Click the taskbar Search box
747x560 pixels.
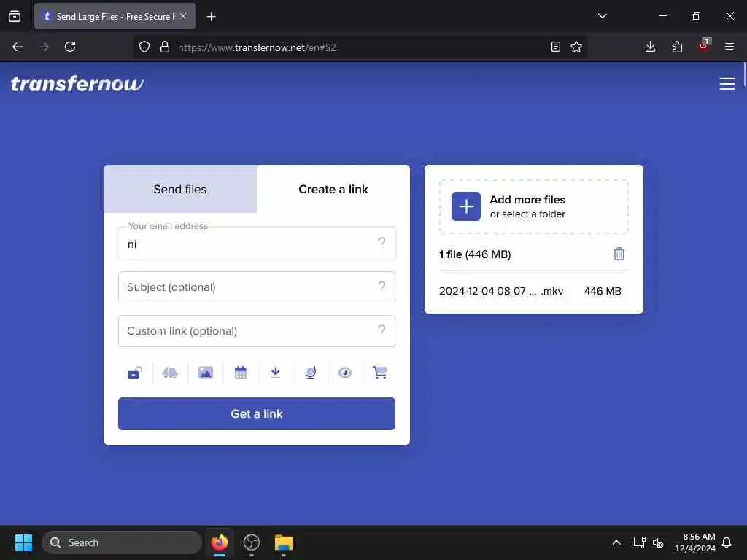click(122, 542)
